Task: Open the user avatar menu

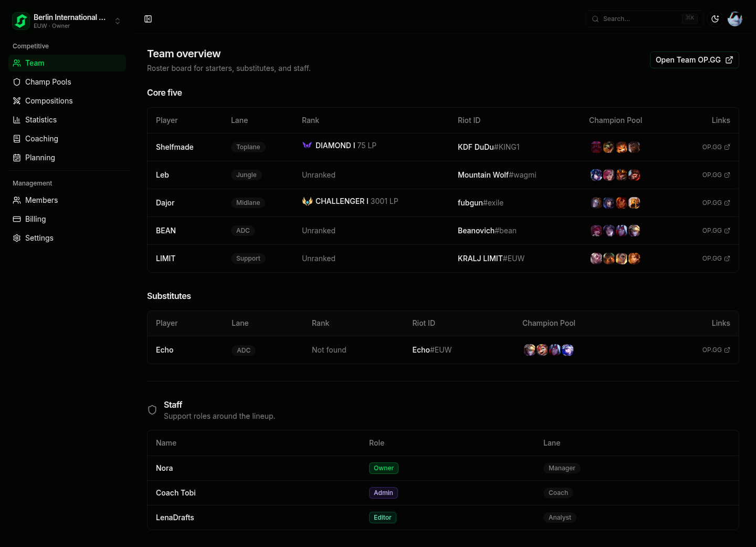Action: [735, 19]
